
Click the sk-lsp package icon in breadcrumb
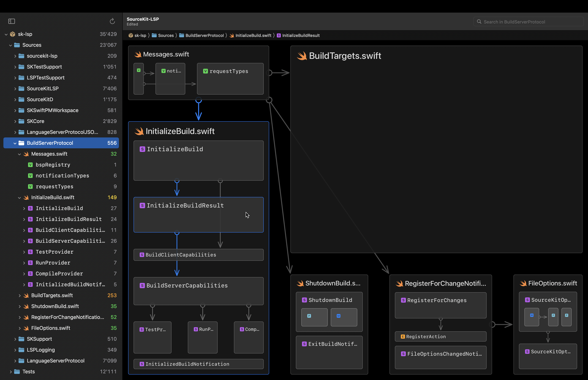[x=131, y=36]
